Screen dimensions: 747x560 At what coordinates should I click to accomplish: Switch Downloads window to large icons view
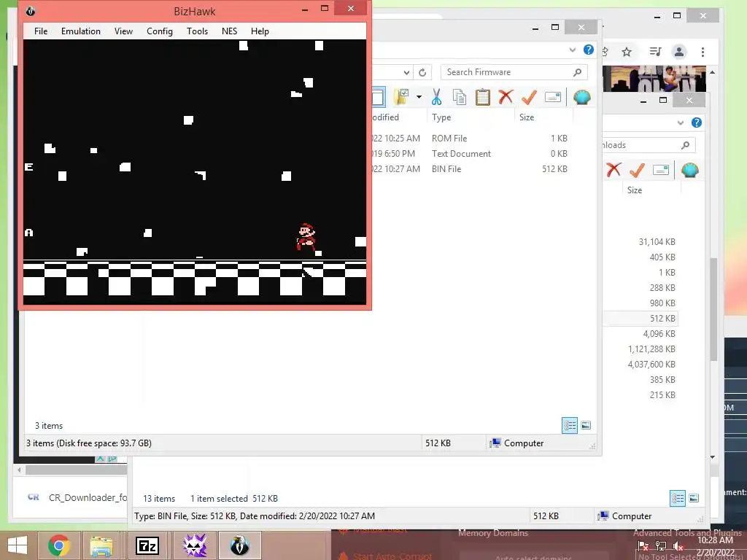[x=694, y=498]
